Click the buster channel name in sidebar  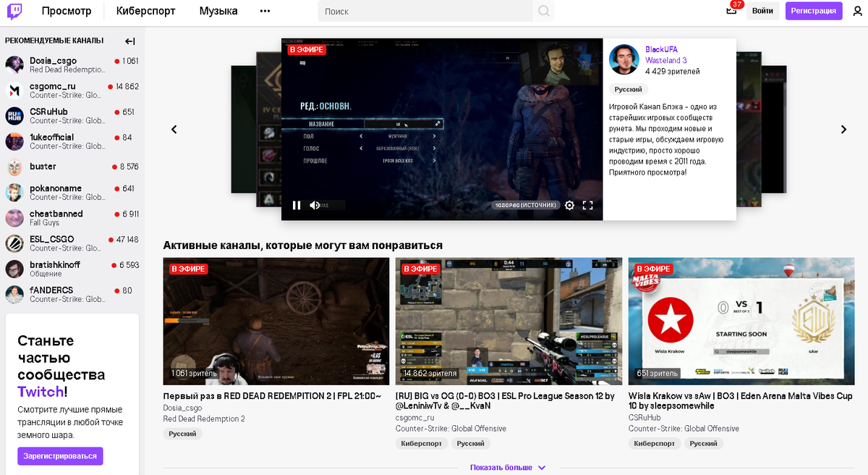point(43,167)
